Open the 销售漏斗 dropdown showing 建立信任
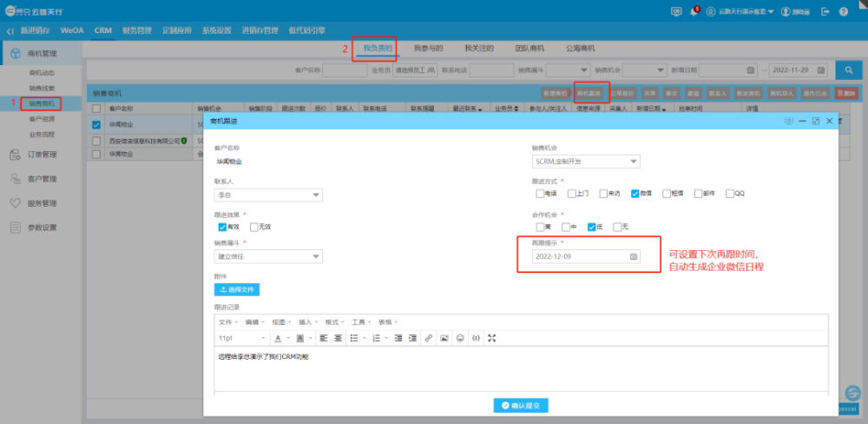 [268, 256]
